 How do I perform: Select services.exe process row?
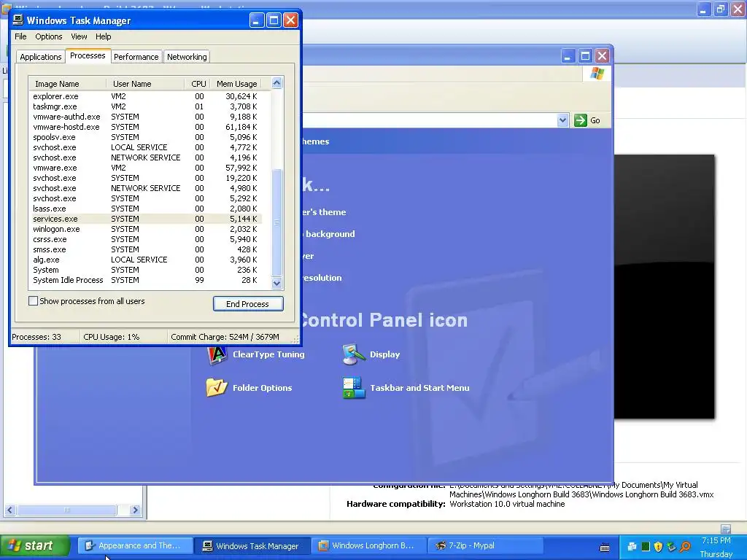[x=145, y=219]
